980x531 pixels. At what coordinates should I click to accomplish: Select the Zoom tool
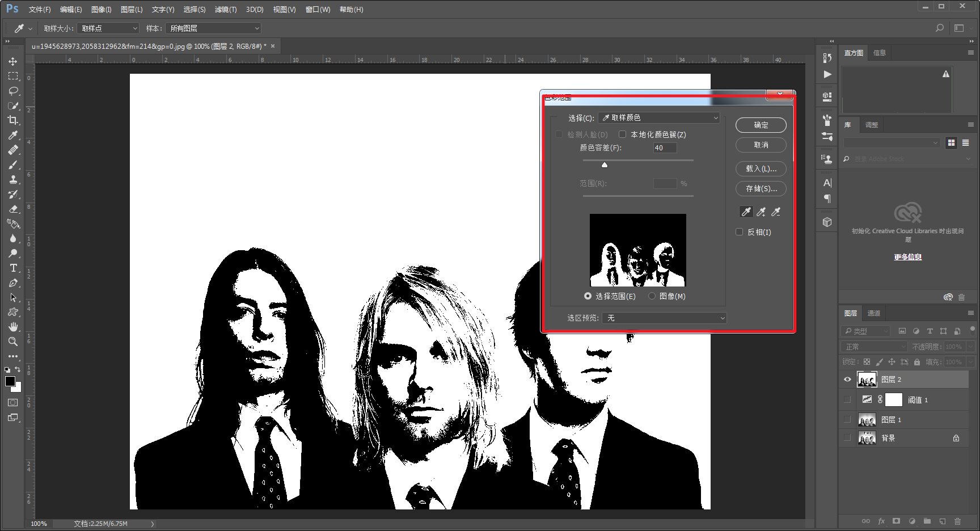point(13,342)
